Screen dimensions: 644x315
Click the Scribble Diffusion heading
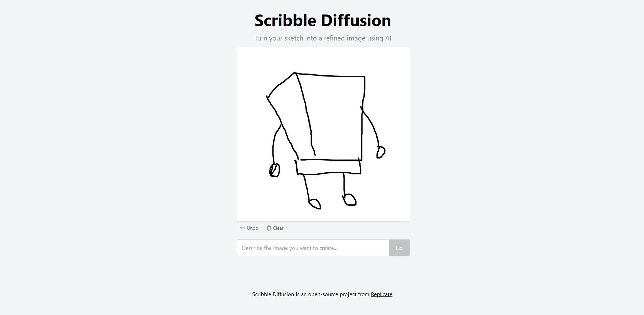[323, 20]
